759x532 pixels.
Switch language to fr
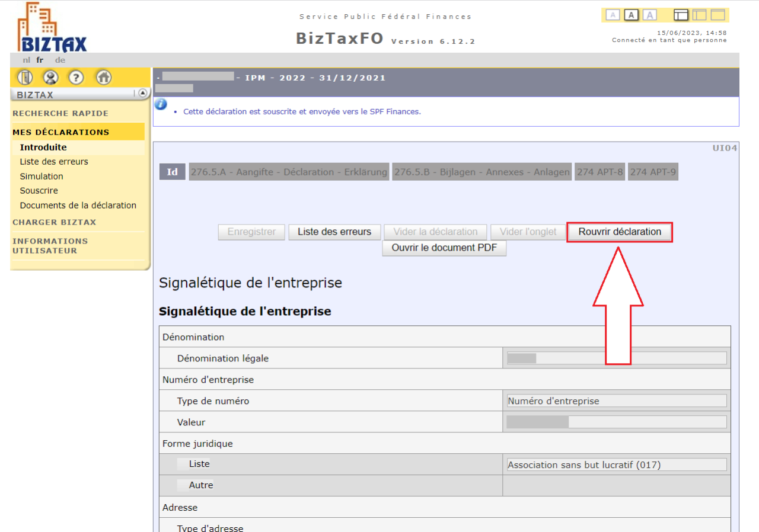40,60
